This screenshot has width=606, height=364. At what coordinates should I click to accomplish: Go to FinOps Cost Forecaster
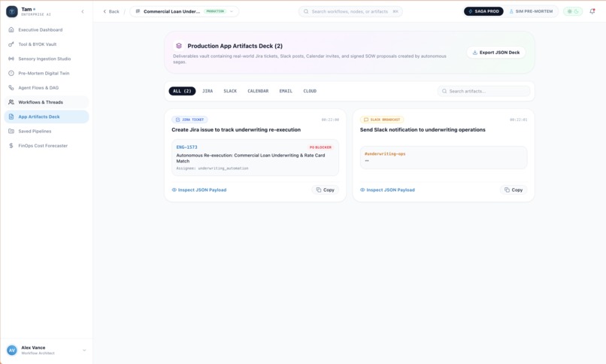coord(47,146)
